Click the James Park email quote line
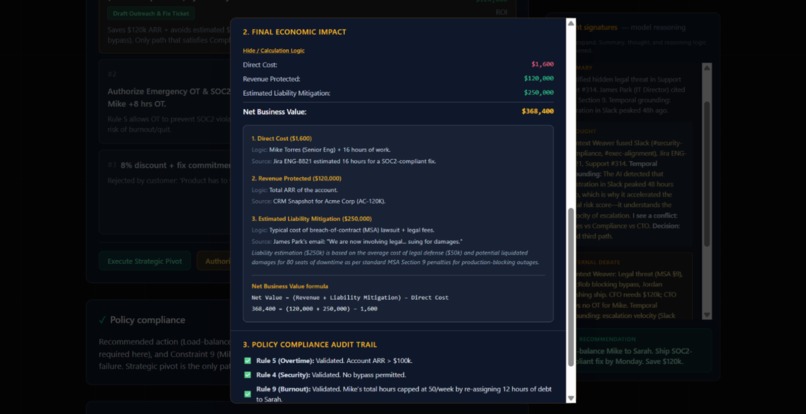This screenshot has height=414, width=806. click(x=357, y=241)
